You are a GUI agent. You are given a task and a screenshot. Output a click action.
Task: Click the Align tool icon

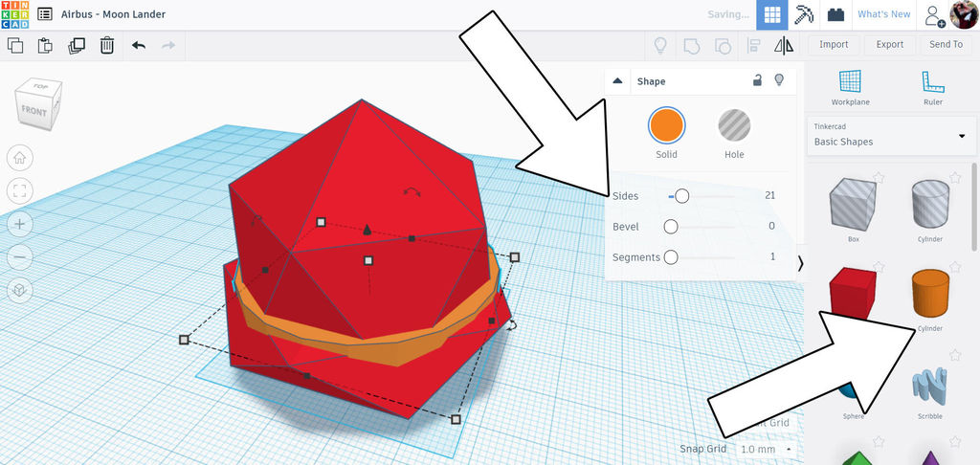(753, 45)
